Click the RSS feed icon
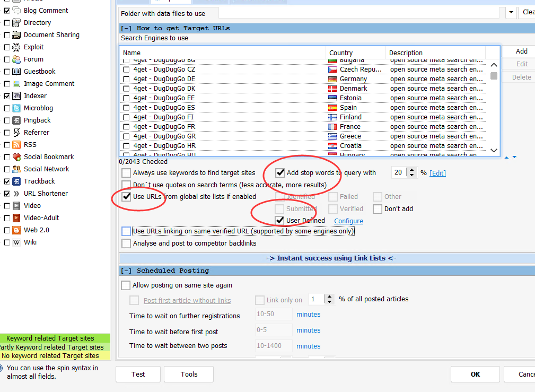The height and width of the screenshot is (392, 535). click(16, 145)
